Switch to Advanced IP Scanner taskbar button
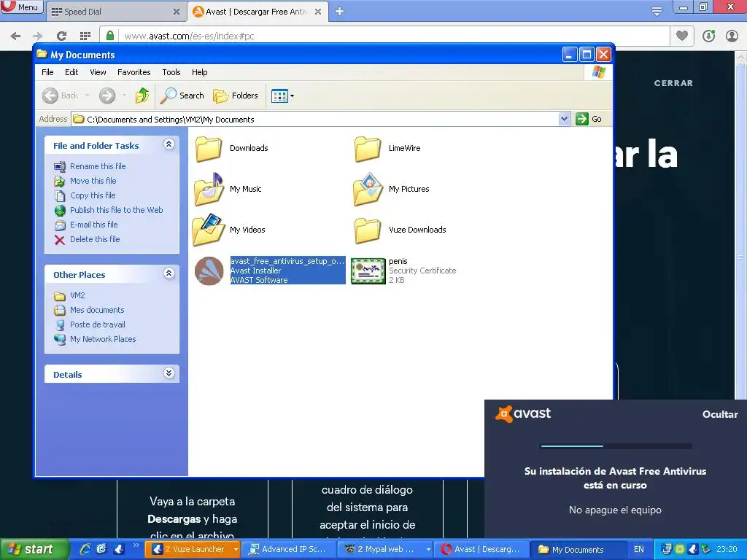The image size is (747, 560). [290, 550]
